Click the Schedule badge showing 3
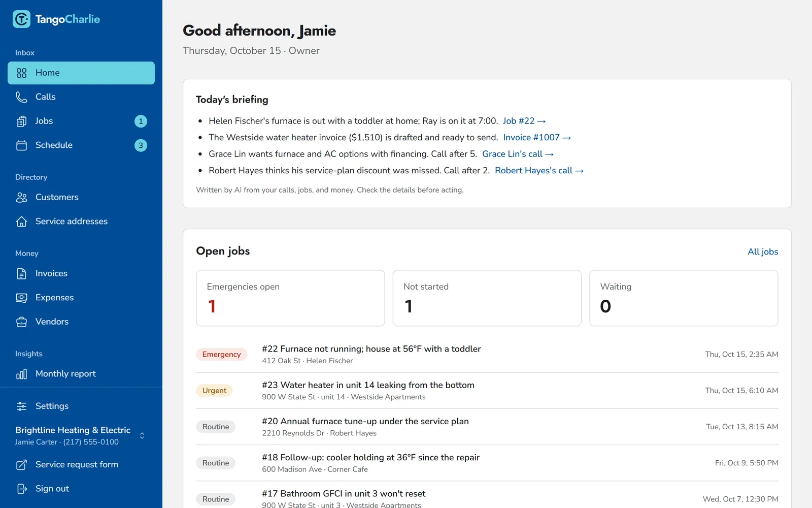This screenshot has width=812, height=508. [141, 145]
